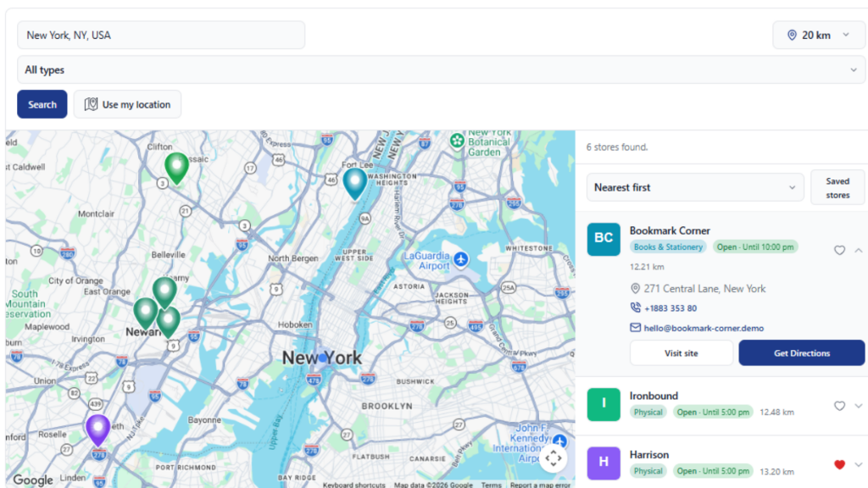The image size is (868, 488).
Task: Click the New York location input field
Action: coord(161,35)
